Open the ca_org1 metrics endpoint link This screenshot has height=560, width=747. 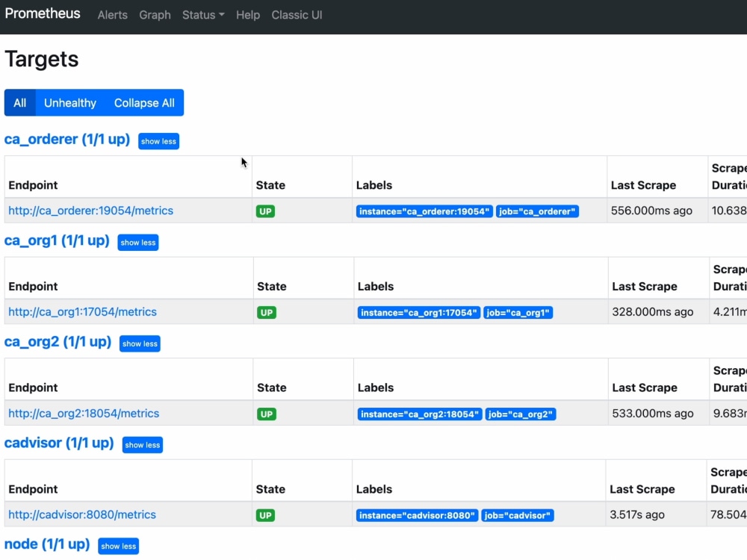coord(82,312)
